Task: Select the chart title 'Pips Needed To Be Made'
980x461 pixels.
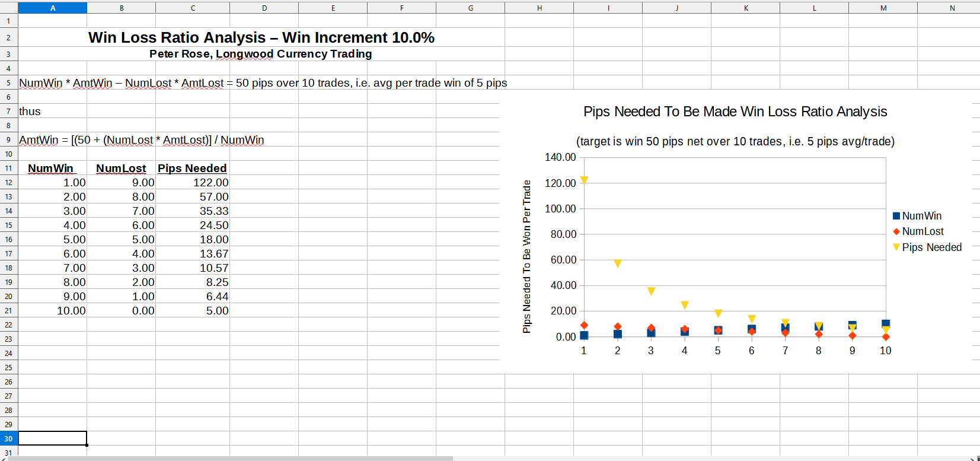Action: 735,112
